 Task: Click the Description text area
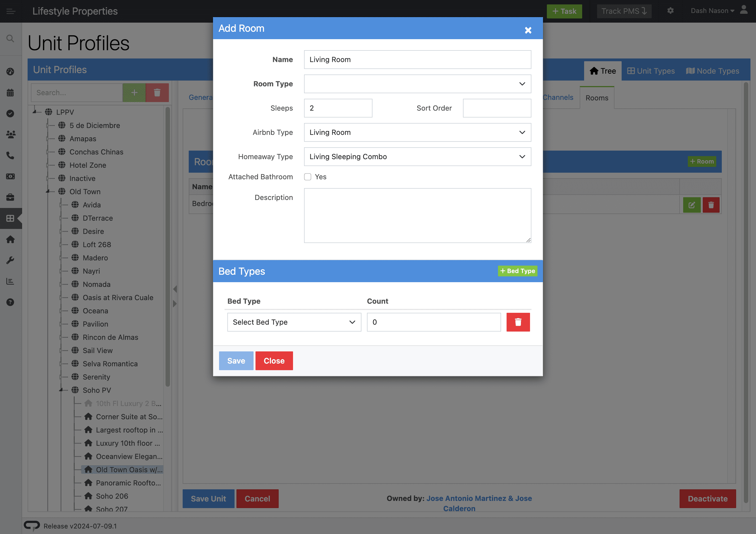(x=417, y=216)
